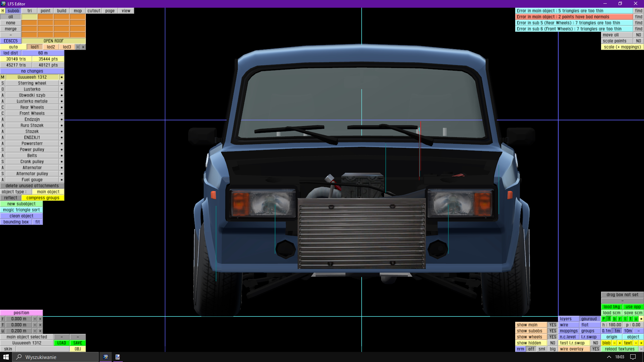The height and width of the screenshot is (362, 644).
Task: Open the tri editing mode tab
Action: point(30,11)
